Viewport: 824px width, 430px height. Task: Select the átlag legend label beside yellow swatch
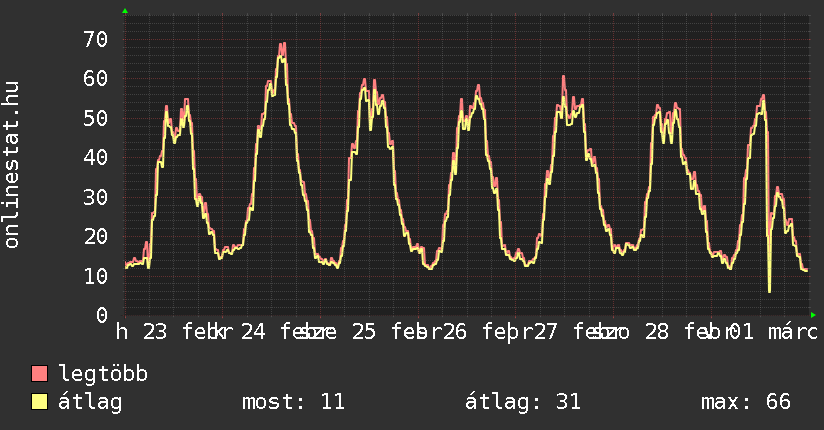pos(90,402)
